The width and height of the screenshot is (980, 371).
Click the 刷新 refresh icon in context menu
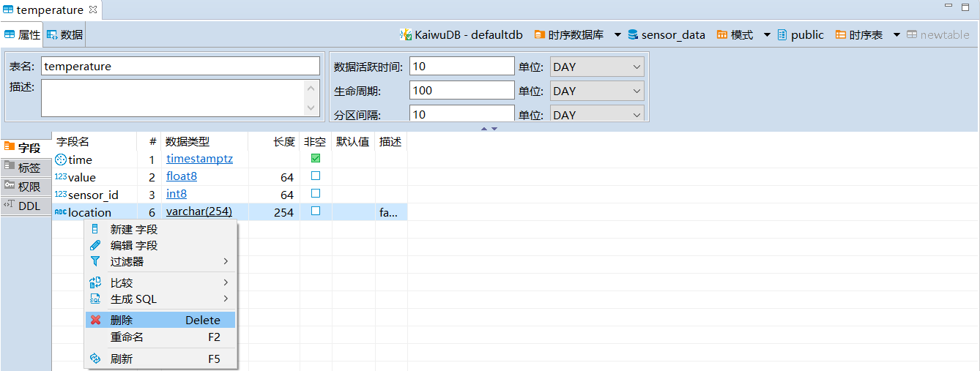(x=95, y=359)
